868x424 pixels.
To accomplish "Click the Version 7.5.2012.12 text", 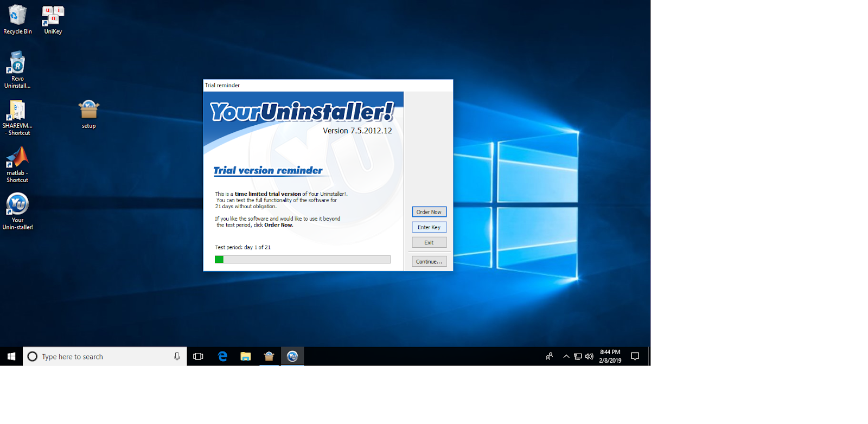I will point(358,131).
